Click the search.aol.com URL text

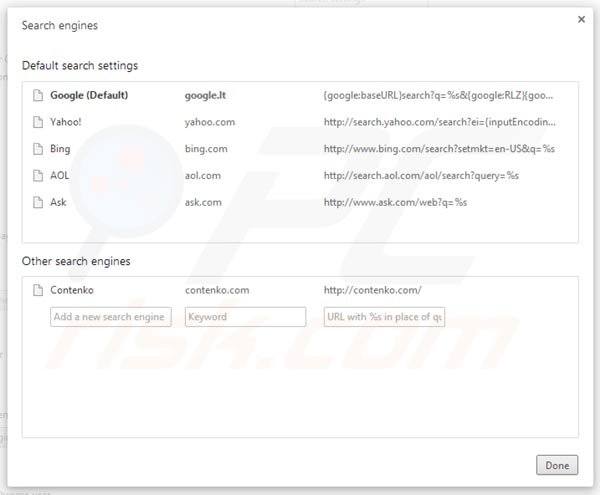421,176
